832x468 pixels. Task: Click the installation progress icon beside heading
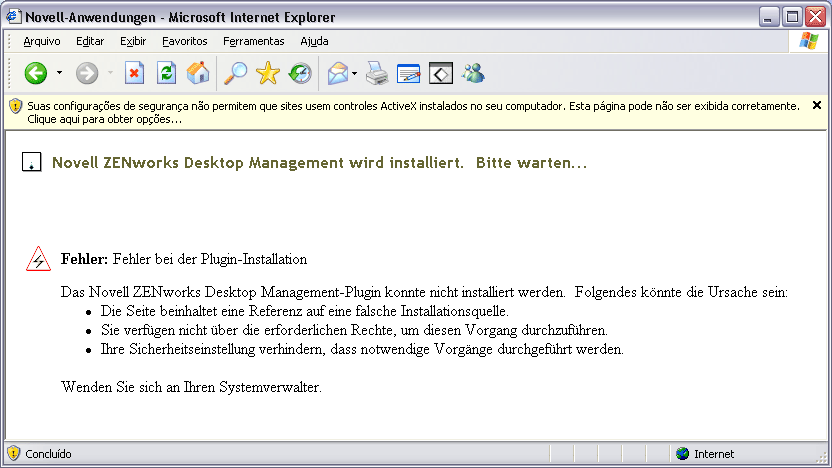coord(31,162)
